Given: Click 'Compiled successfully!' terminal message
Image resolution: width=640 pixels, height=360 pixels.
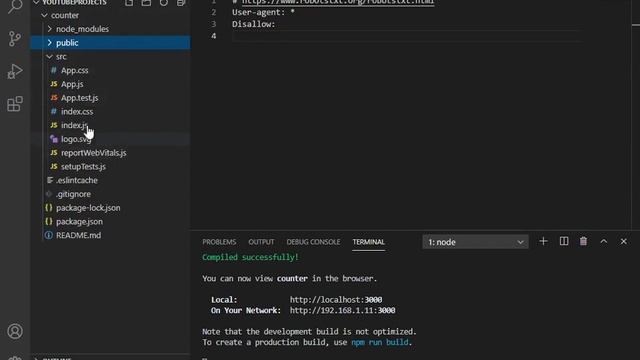Looking at the screenshot, I should coord(250,257).
